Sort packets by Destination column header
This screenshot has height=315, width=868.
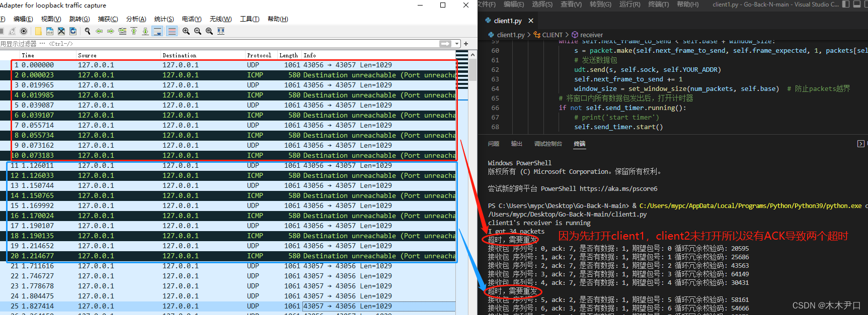pyautogui.click(x=203, y=55)
